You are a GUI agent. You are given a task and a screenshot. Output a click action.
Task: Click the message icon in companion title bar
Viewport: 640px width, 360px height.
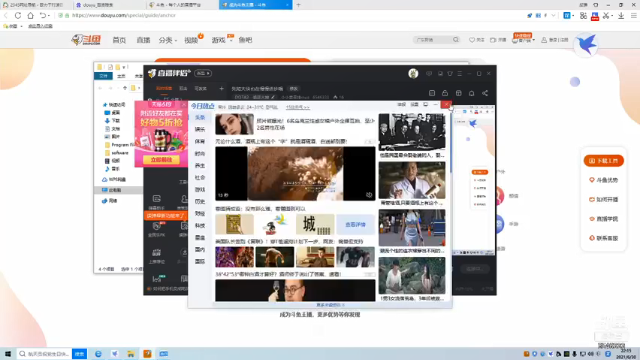[x=429, y=73]
